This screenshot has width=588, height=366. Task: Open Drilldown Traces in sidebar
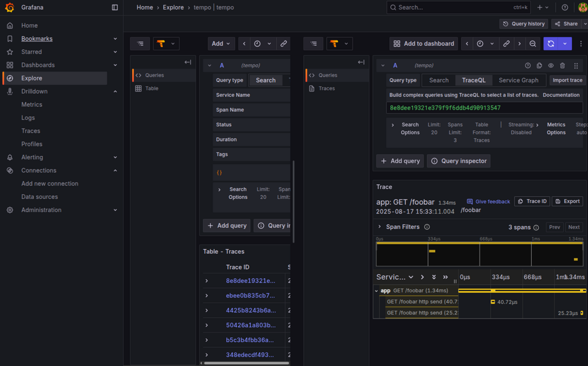pyautogui.click(x=31, y=131)
